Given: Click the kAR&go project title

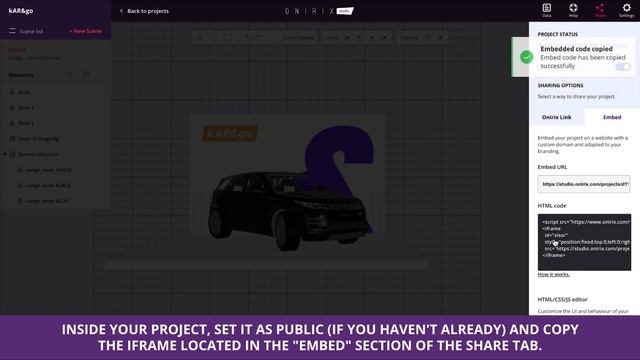Looking at the screenshot, I should 21,11.
